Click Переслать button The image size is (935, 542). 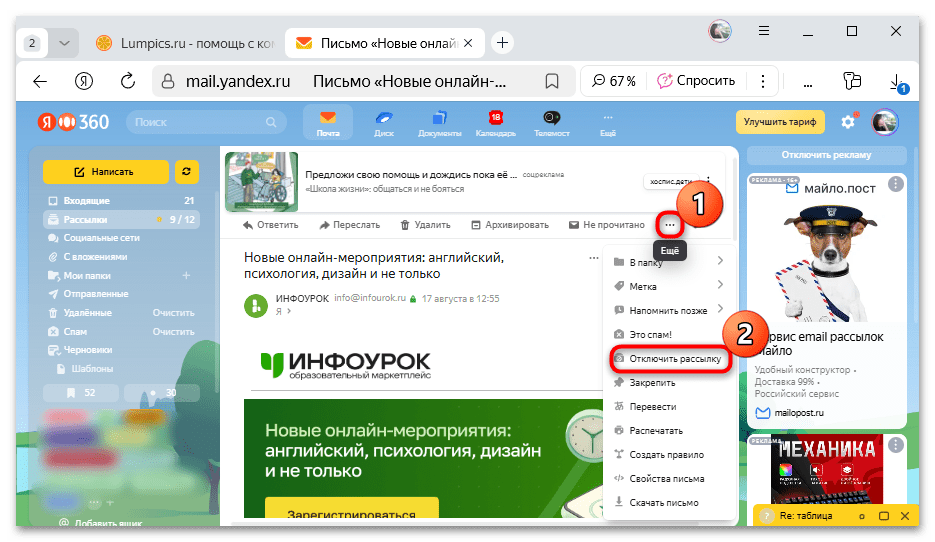tap(349, 225)
